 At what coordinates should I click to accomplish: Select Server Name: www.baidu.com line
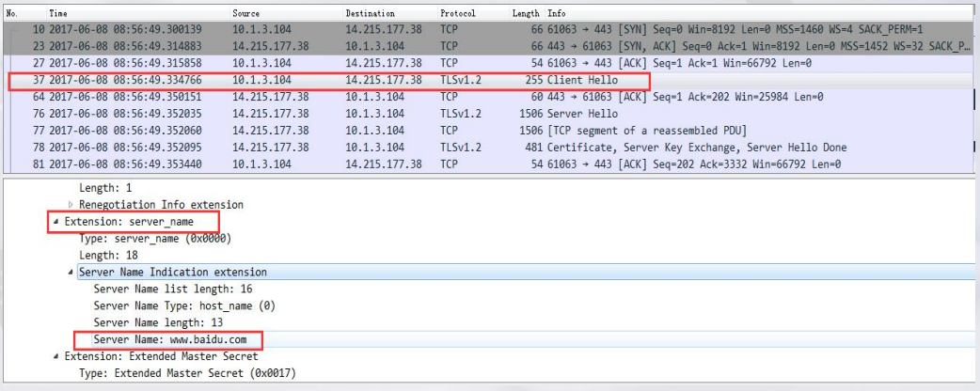point(170,340)
